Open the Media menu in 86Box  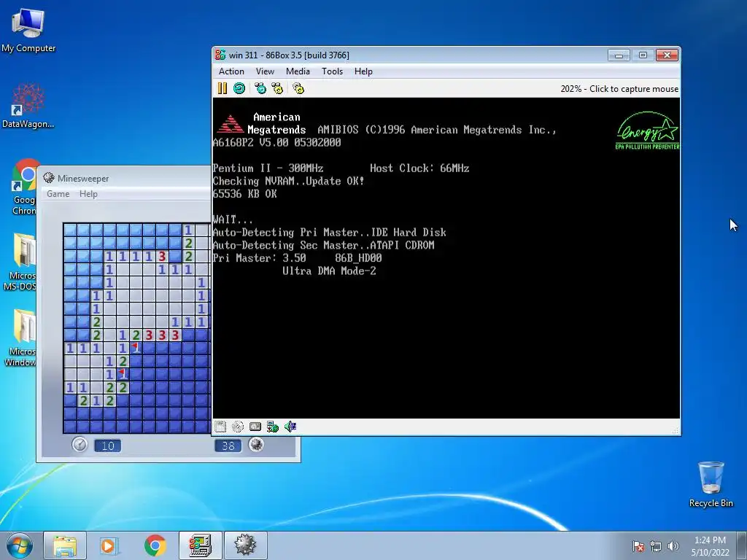click(x=298, y=71)
